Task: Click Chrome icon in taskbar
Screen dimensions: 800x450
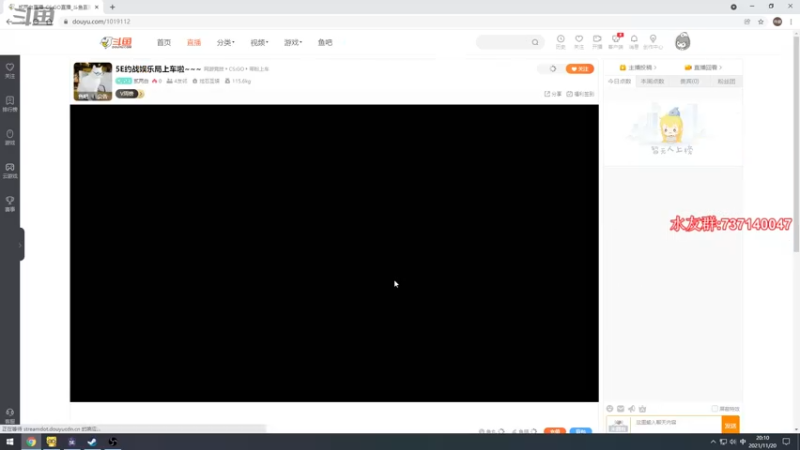Action: (x=31, y=442)
